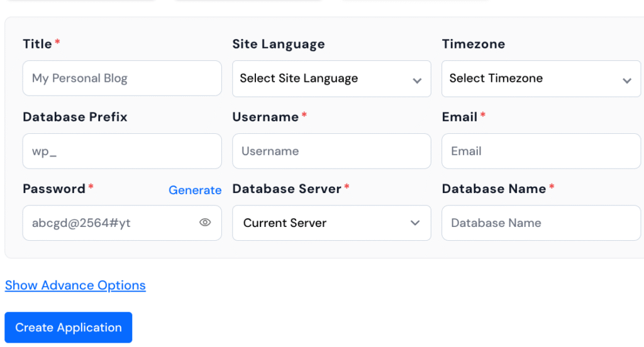The image size is (644, 347).
Task: Click the Database Prefix wp_ input
Action: (122, 151)
